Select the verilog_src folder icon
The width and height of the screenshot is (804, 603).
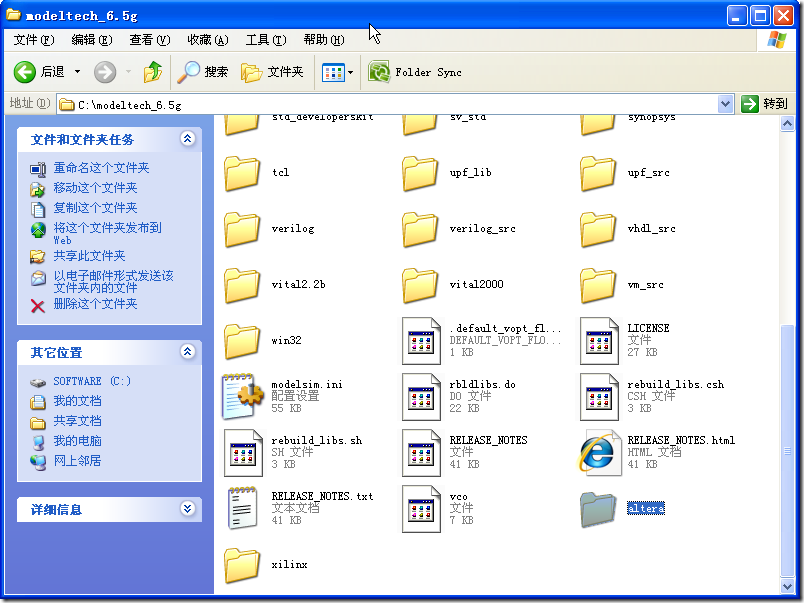tap(419, 229)
